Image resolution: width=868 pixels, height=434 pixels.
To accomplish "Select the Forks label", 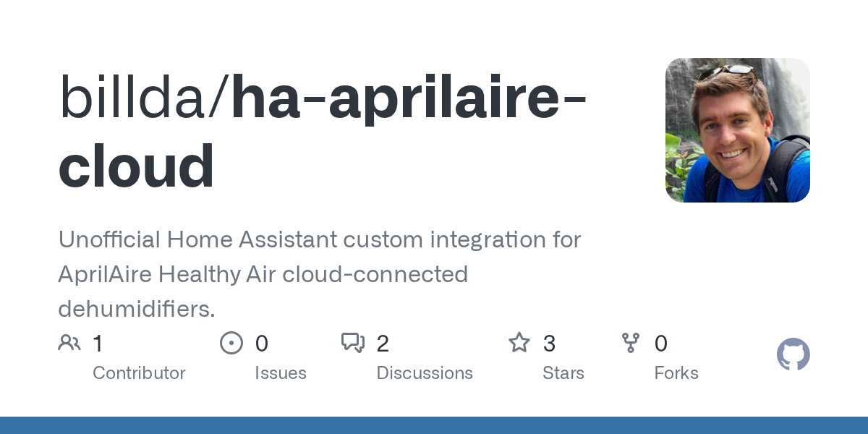I will pos(676,373).
